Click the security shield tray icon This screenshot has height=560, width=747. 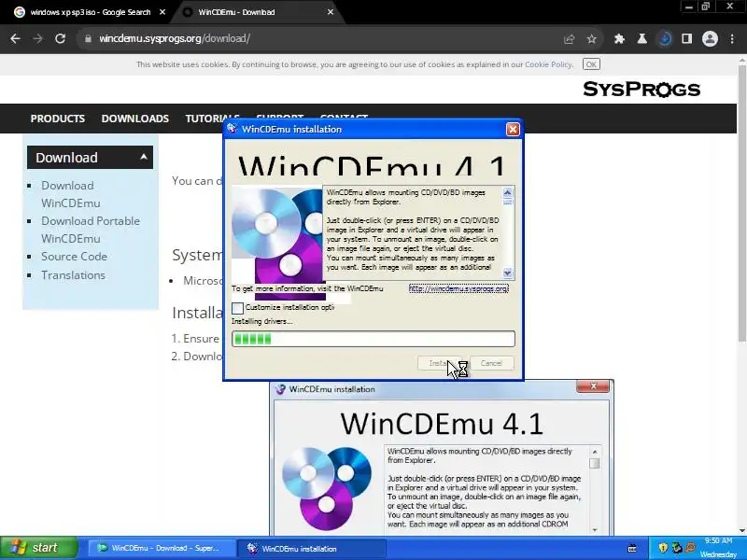(x=663, y=548)
